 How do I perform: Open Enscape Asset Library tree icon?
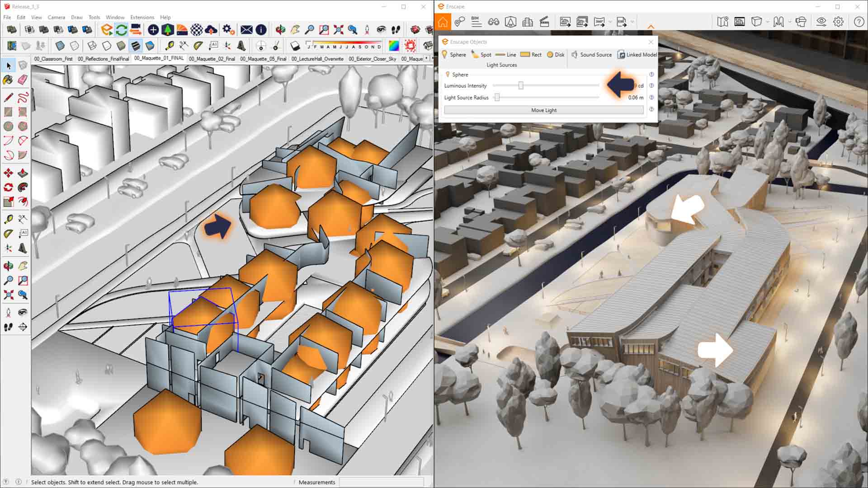tap(168, 30)
